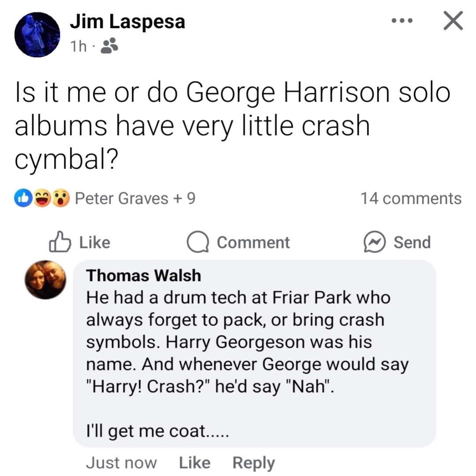
Task: Open the 14 comments link
Action: pos(411,199)
